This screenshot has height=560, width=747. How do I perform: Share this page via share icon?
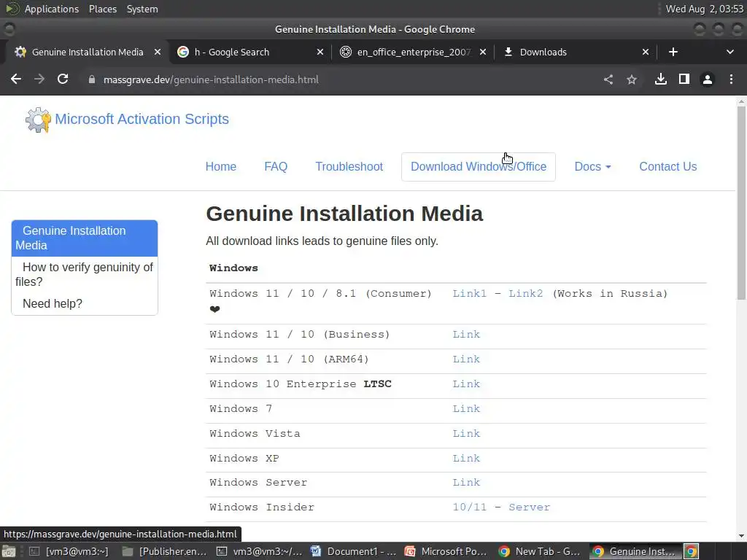click(608, 79)
